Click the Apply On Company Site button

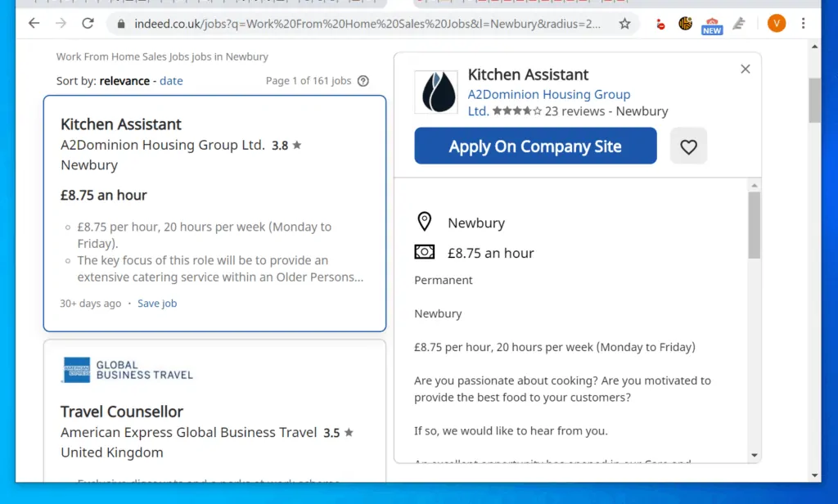(534, 146)
